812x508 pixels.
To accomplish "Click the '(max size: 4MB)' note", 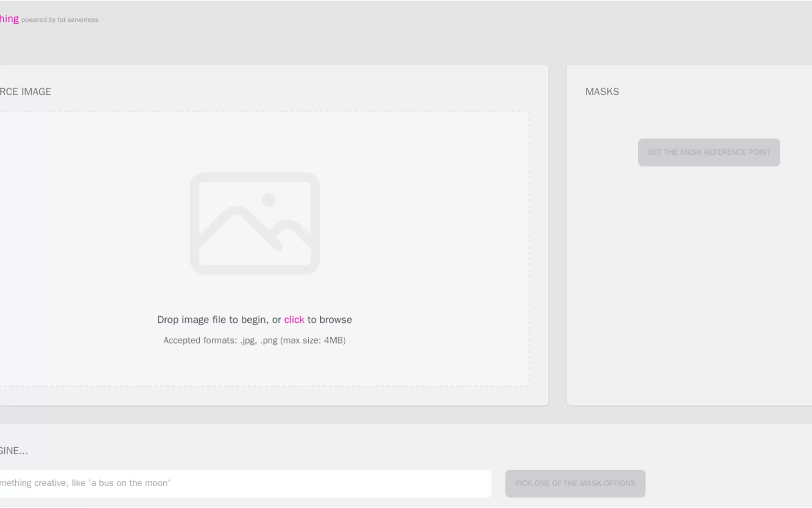I will pyautogui.click(x=313, y=340).
